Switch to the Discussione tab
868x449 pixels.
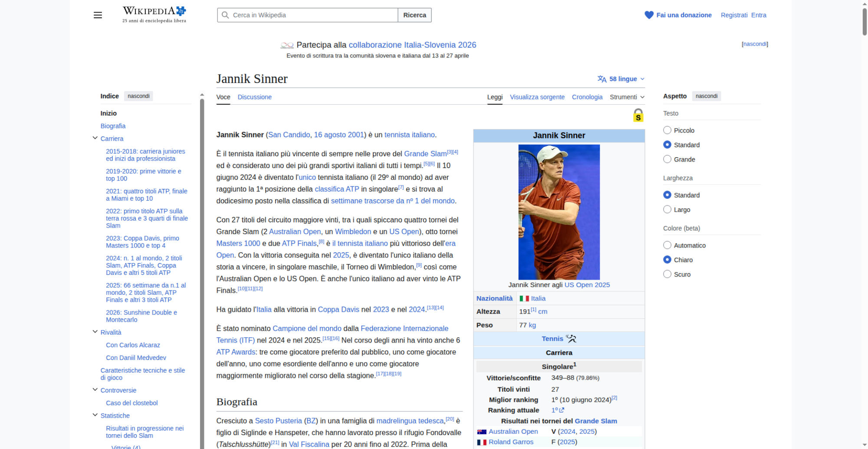pos(254,97)
